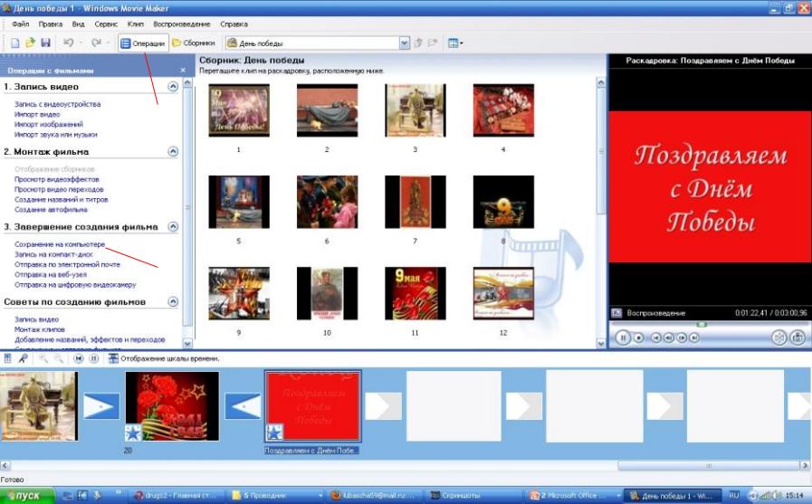Redo the action using toolbar arrow

[x=96, y=43]
